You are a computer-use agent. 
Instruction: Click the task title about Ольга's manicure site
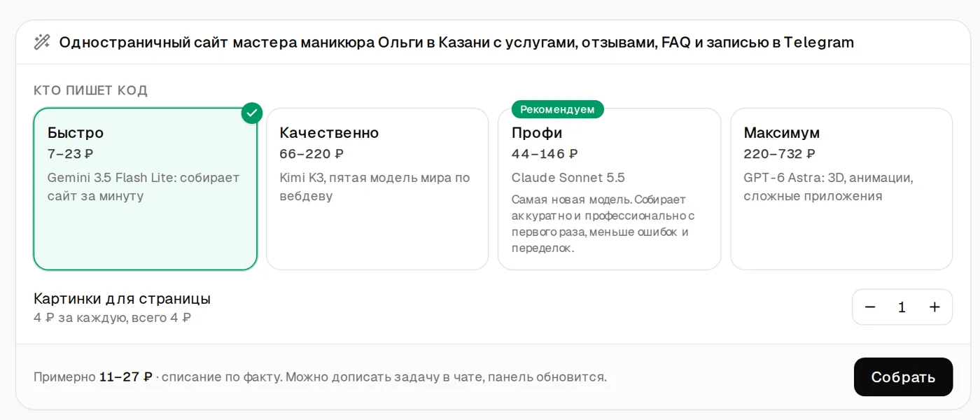[456, 42]
